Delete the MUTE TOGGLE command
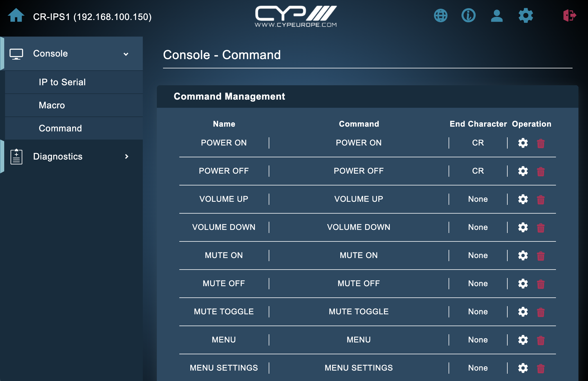Image resolution: width=588 pixels, height=381 pixels. pyautogui.click(x=540, y=312)
